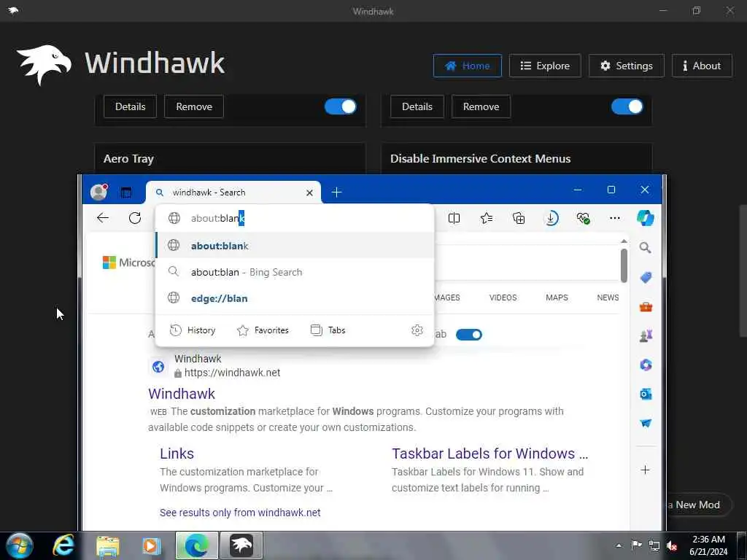The height and width of the screenshot is (560, 747).
Task: Switch to the Windhawk taskbar button
Action: (241, 545)
